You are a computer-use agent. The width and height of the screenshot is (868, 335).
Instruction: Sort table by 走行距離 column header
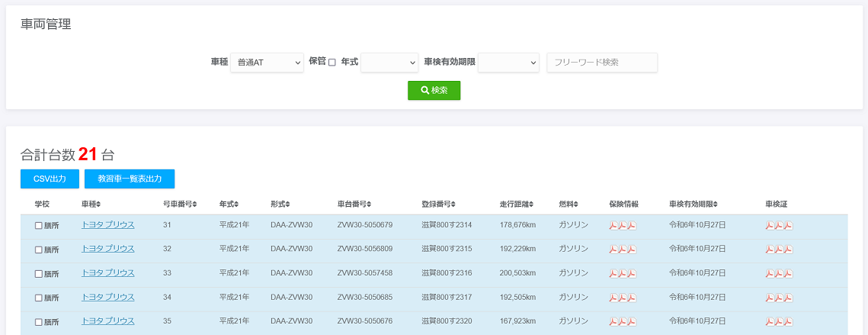coord(516,205)
